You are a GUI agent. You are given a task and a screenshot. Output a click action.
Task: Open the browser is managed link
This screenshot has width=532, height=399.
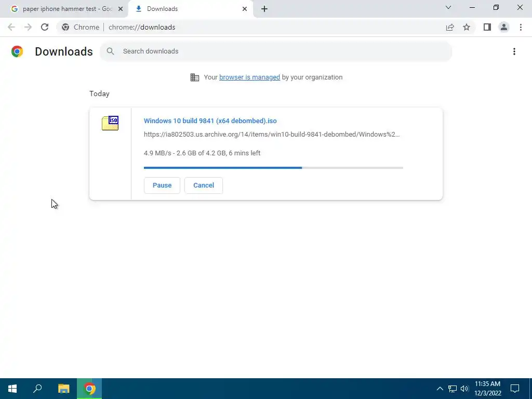[x=250, y=77]
